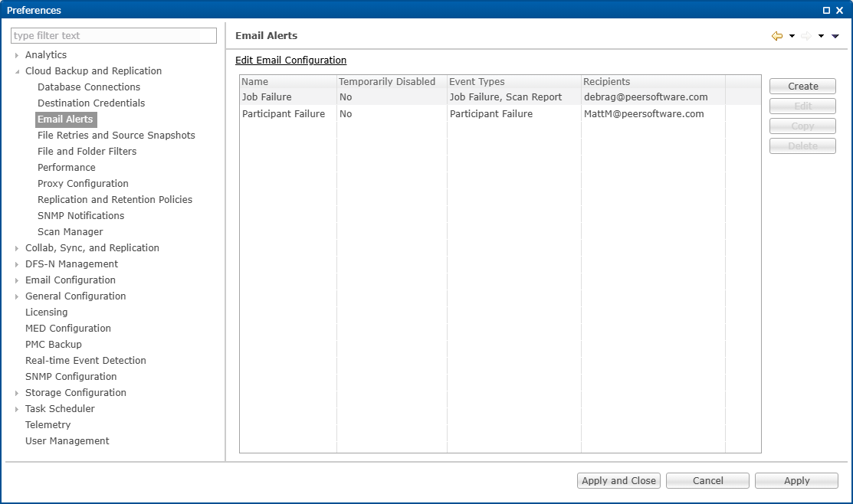The image size is (853, 504).
Task: Expand the Analytics tree node
Action: (17, 55)
